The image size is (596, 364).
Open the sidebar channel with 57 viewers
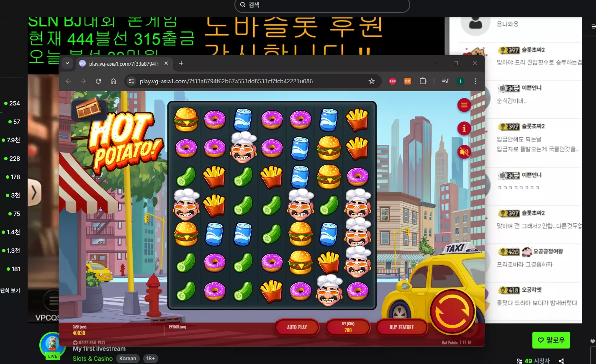(x=14, y=122)
